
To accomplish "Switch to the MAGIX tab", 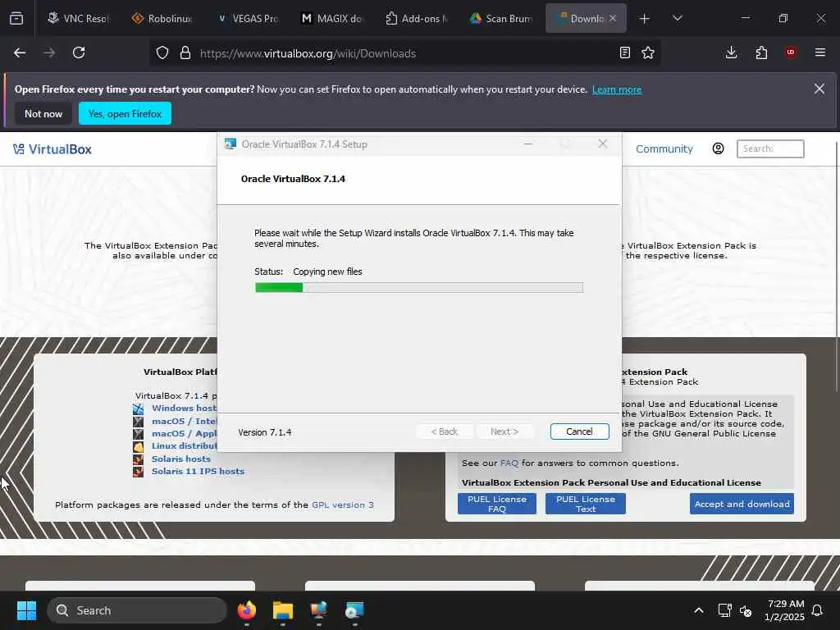I will (x=331, y=18).
